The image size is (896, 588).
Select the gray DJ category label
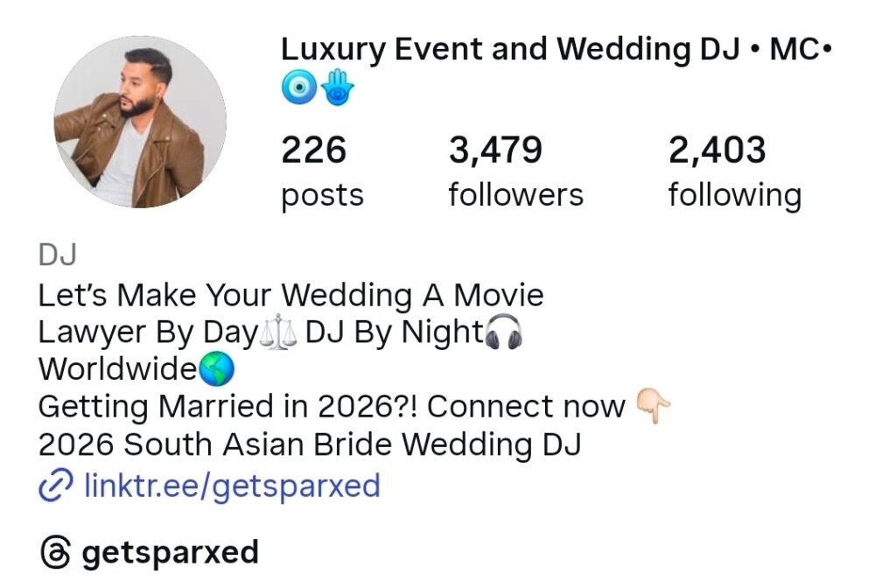57,255
